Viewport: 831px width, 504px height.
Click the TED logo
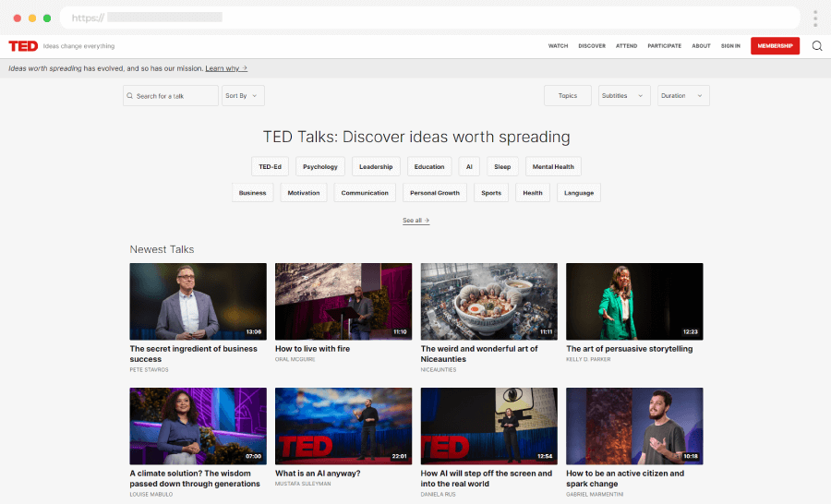(23, 46)
